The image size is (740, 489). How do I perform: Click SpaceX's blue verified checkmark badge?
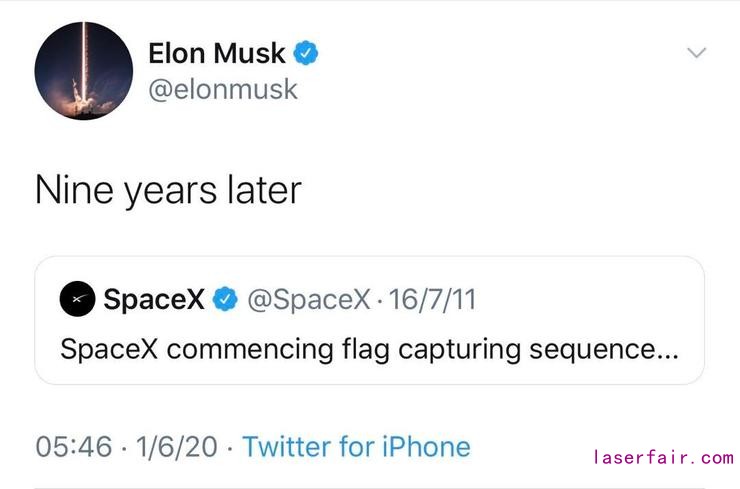(x=225, y=299)
